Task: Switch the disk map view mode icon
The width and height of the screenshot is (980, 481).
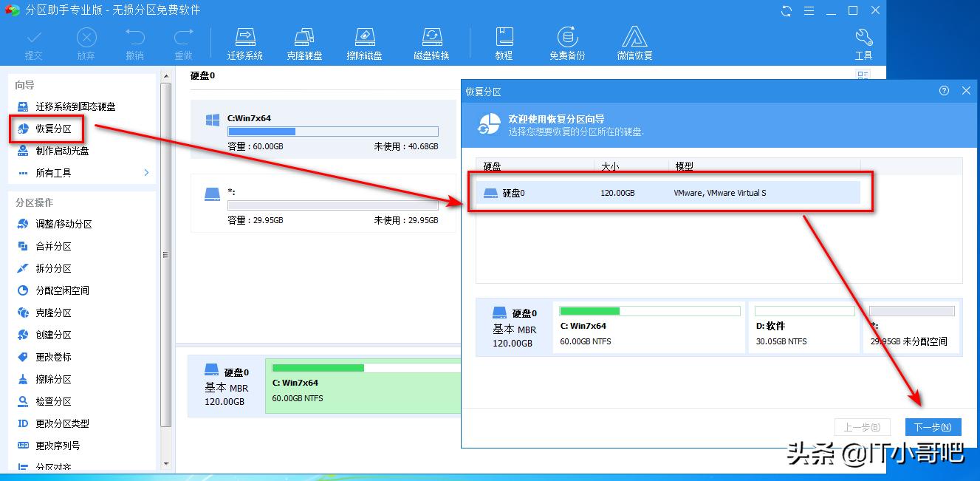Action: coord(863,75)
